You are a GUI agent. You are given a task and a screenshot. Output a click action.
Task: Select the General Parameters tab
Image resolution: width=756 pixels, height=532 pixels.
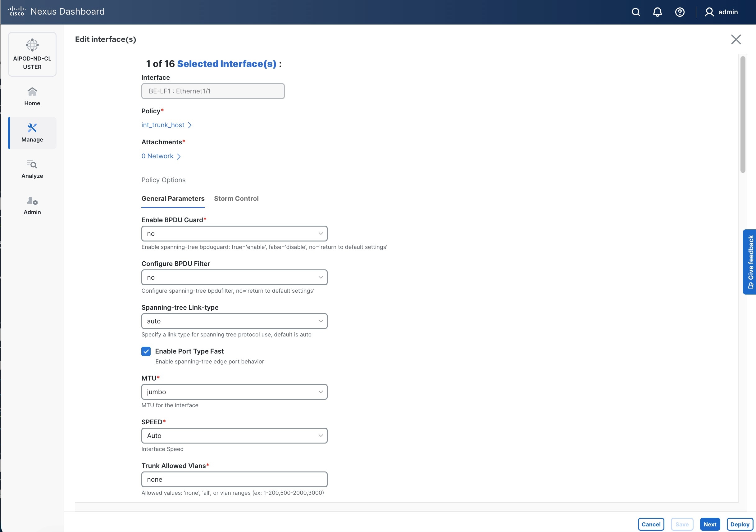(x=172, y=198)
